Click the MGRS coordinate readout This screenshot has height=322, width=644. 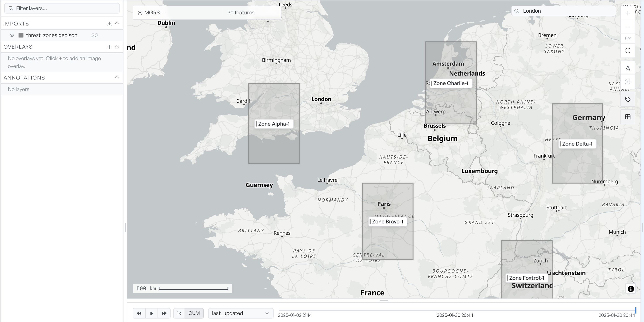154,13
